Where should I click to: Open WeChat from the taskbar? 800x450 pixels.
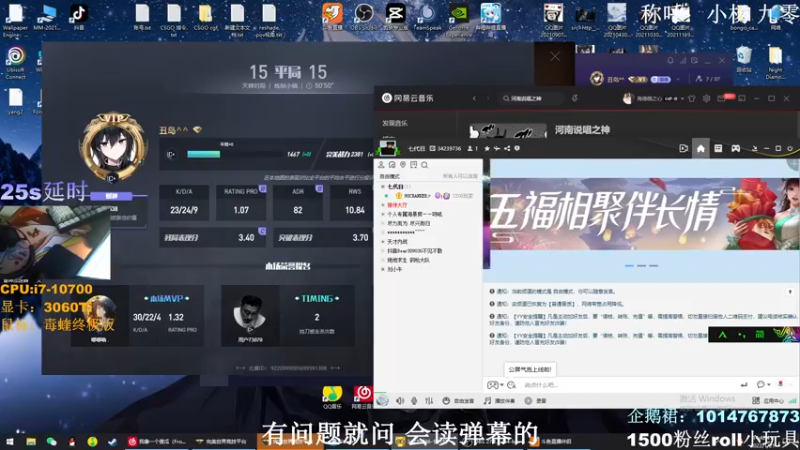coord(52,441)
